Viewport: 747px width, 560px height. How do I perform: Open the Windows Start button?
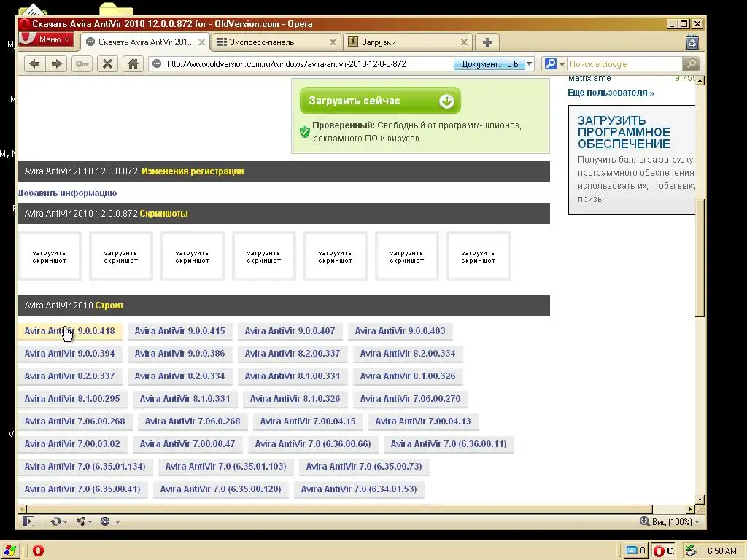(x=9, y=551)
